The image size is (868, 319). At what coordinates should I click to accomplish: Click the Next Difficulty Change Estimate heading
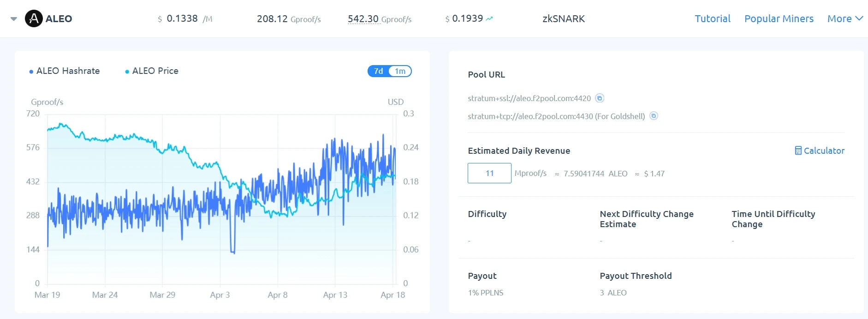click(x=647, y=219)
